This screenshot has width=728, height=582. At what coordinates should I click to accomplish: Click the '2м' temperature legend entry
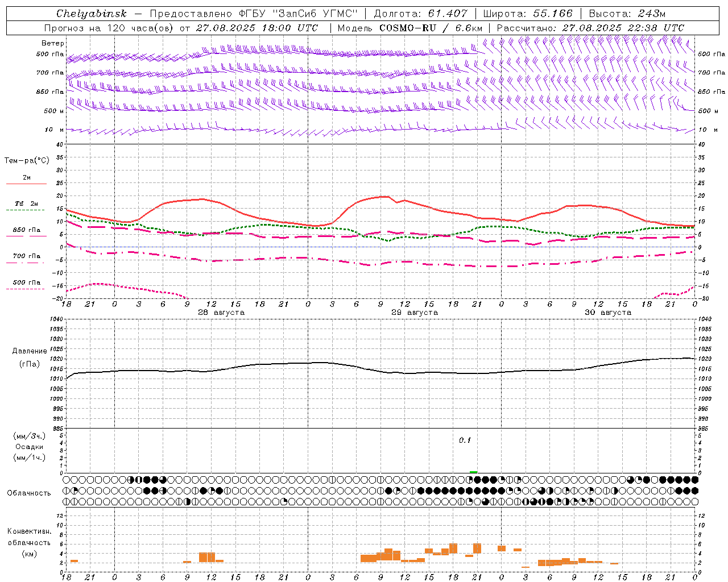[x=27, y=178]
